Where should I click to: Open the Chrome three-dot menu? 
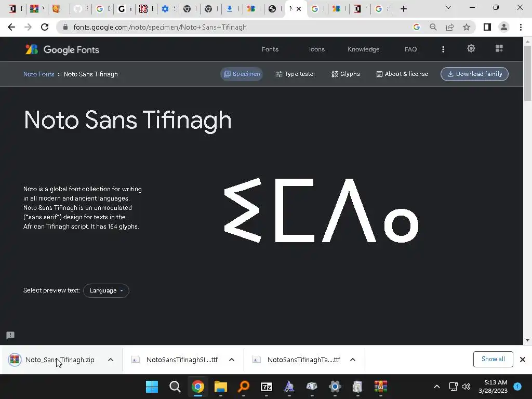pyautogui.click(x=521, y=27)
